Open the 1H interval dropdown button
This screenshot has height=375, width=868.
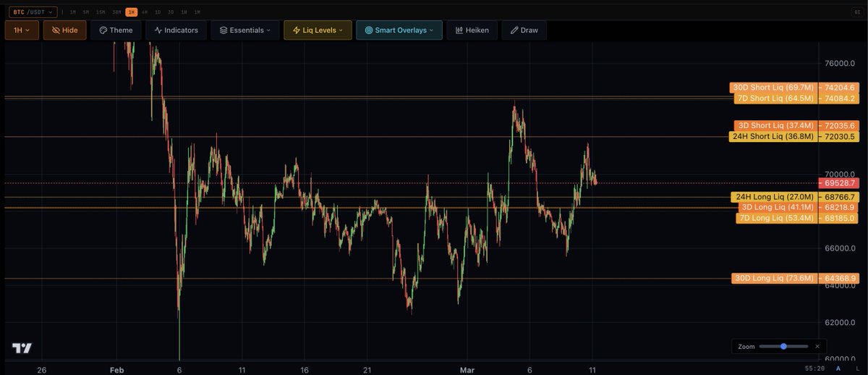pyautogui.click(x=21, y=30)
